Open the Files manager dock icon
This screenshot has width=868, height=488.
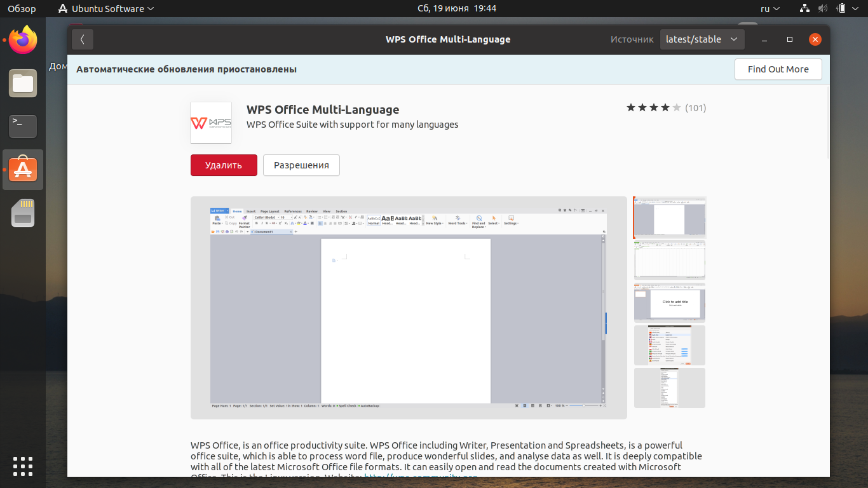[x=23, y=83]
